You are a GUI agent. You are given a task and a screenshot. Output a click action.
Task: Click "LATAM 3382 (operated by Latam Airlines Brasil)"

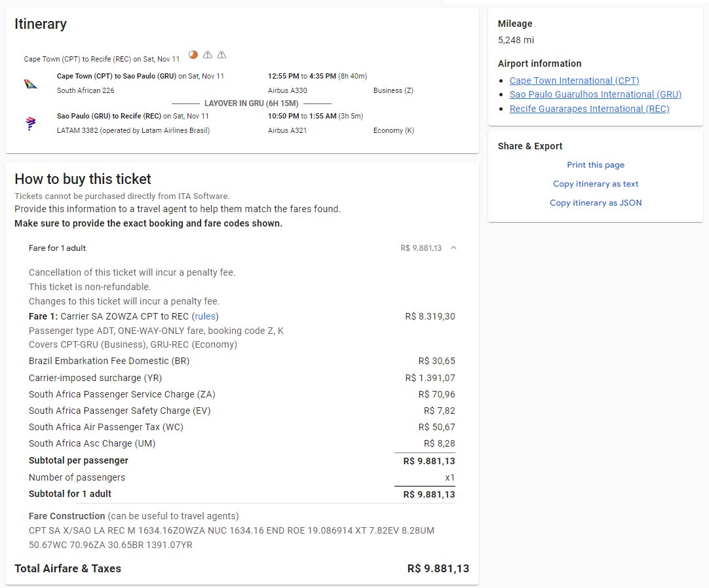134,130
